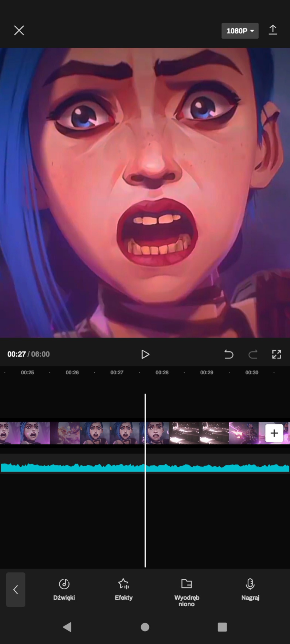This screenshot has width=290, height=644.
Task: Open Android recent apps square button
Action: click(222, 627)
